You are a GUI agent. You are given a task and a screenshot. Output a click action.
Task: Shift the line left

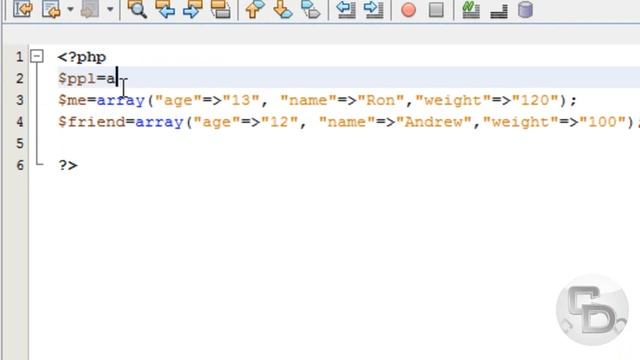click(x=346, y=9)
